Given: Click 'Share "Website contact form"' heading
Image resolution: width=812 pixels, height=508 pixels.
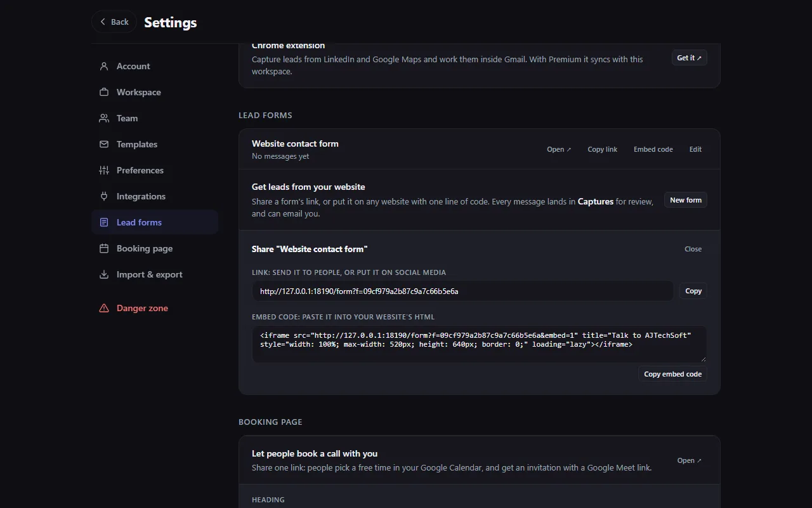Looking at the screenshot, I should [310, 249].
